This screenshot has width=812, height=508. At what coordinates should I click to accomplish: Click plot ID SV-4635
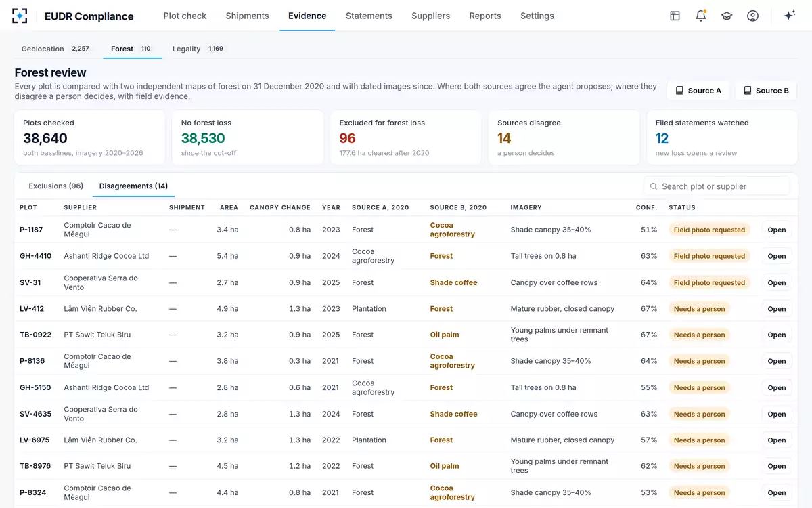click(35, 414)
